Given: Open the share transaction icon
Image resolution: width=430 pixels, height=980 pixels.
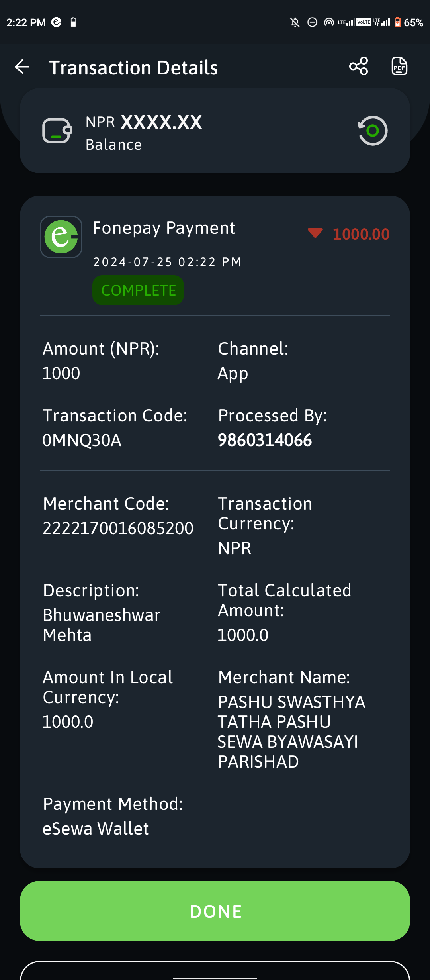Looking at the screenshot, I should (359, 66).
